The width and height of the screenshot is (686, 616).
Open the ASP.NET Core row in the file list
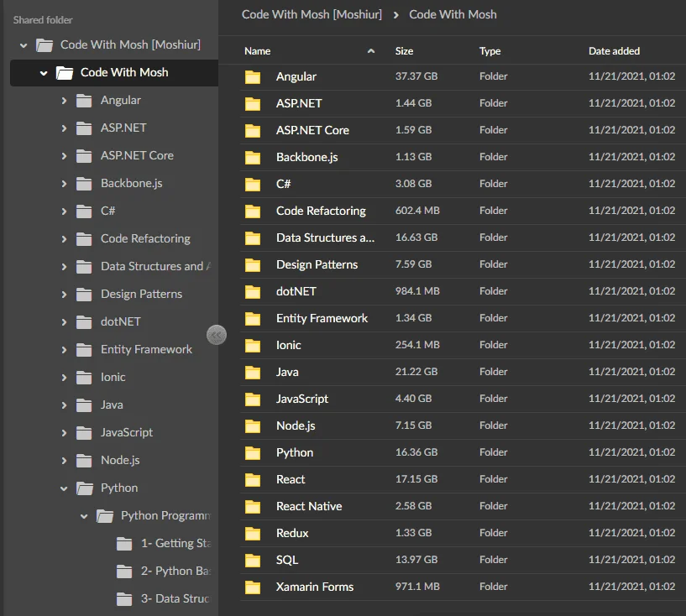coord(463,130)
